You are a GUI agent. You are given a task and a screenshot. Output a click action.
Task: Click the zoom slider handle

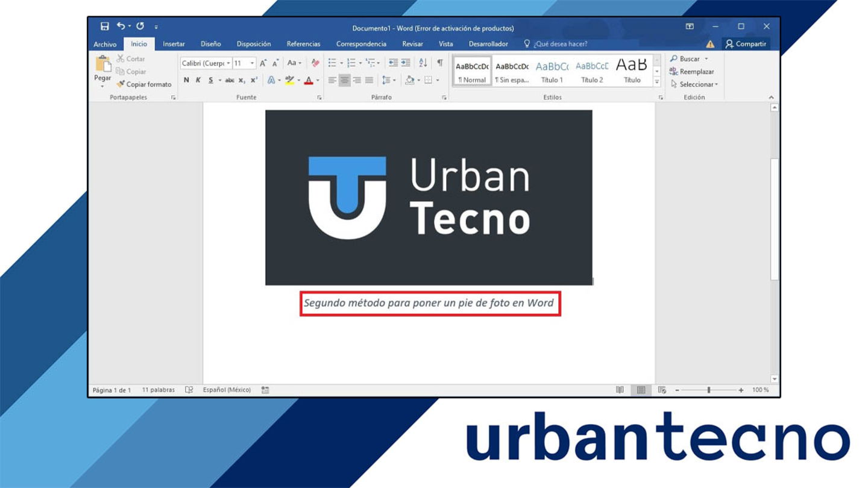[709, 390]
